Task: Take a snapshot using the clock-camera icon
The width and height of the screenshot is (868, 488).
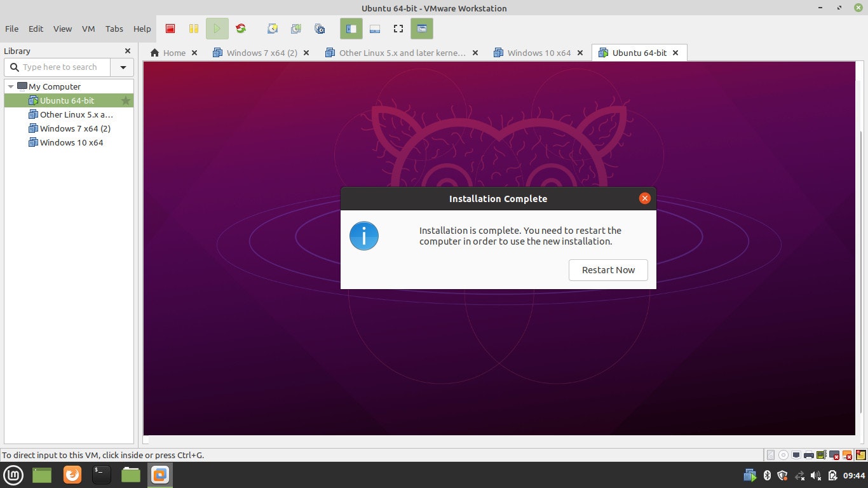Action: [x=273, y=29]
